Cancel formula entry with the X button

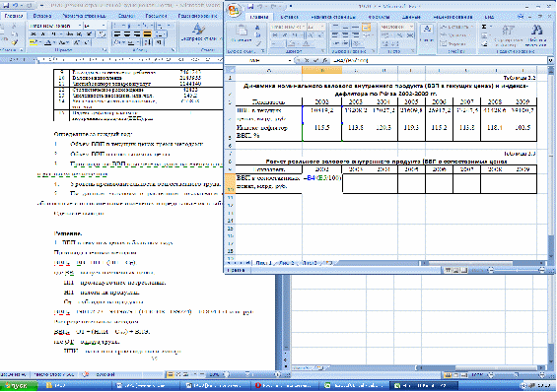308,61
